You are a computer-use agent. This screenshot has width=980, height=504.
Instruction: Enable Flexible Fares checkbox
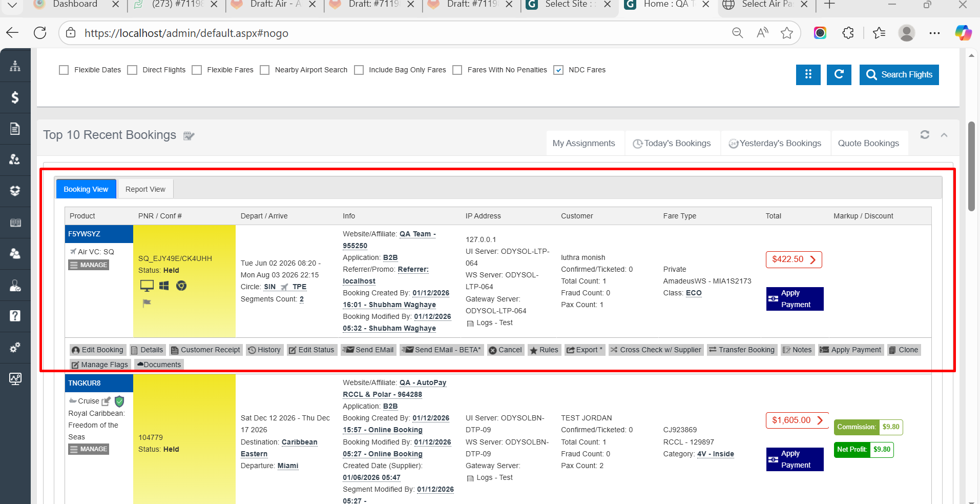click(197, 70)
